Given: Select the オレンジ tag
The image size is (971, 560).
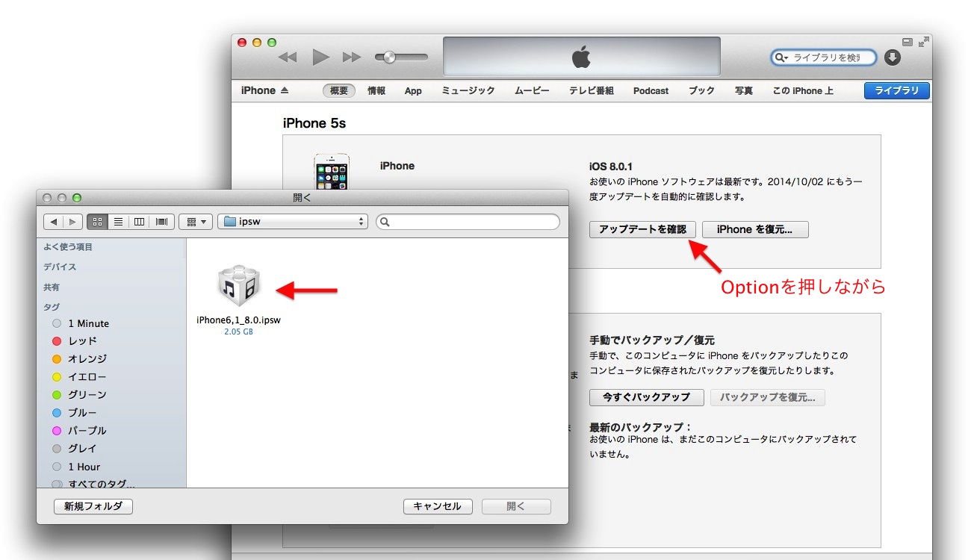Looking at the screenshot, I should (x=80, y=359).
